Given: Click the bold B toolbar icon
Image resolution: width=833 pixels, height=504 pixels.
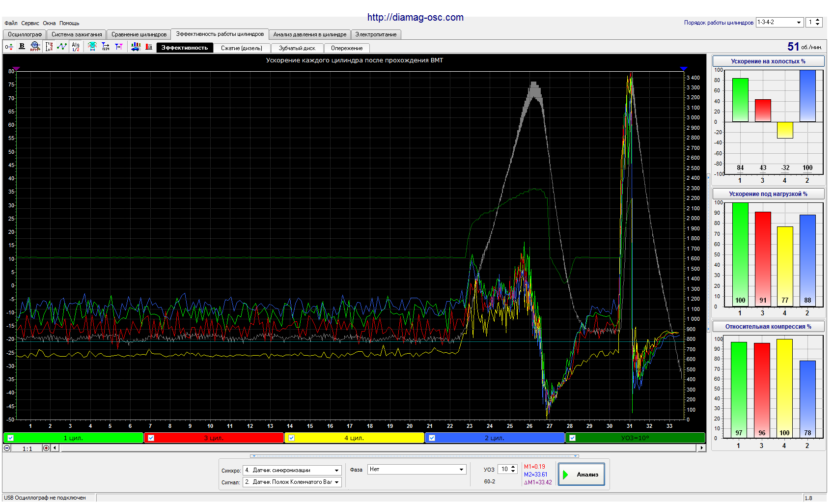Looking at the screenshot, I should tap(22, 46).
